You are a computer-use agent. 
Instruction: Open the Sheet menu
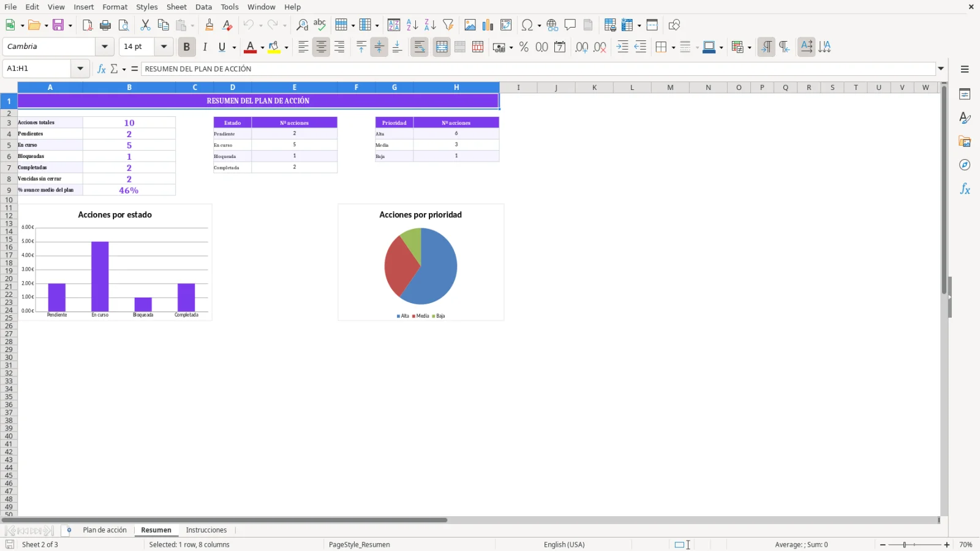176,7
